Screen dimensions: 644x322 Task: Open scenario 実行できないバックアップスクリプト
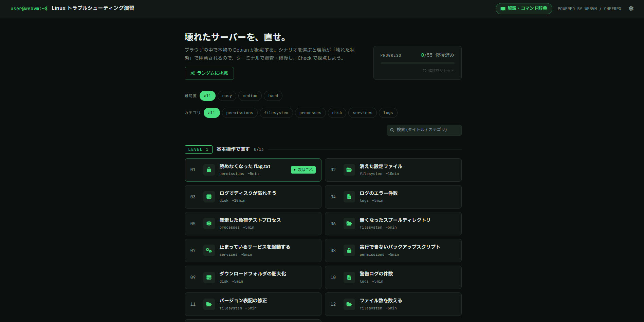(x=393, y=250)
